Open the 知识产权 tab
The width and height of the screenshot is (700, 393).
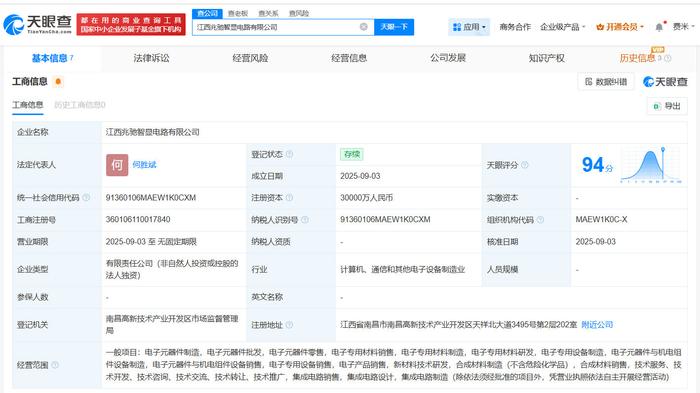pyautogui.click(x=546, y=58)
